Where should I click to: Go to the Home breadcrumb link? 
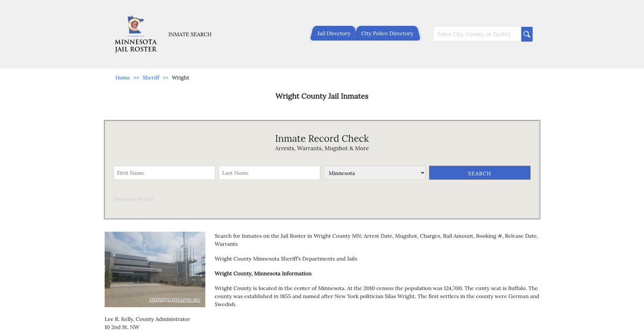pyautogui.click(x=122, y=78)
